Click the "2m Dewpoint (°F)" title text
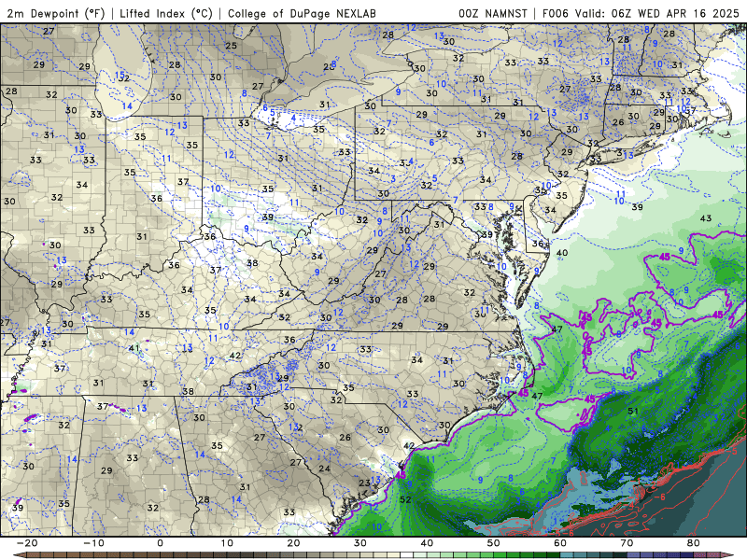The width and height of the screenshot is (747, 560). pos(56,13)
